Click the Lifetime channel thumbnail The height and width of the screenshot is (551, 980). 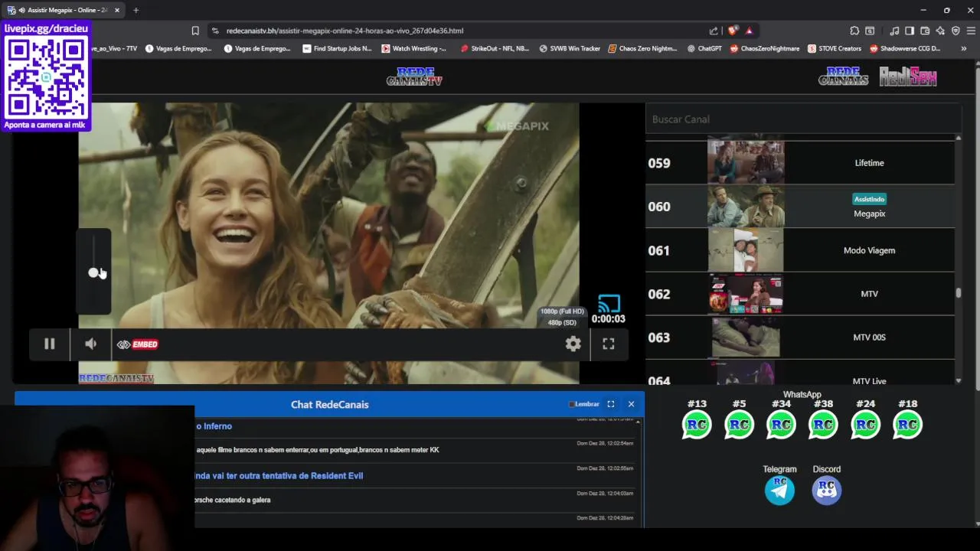(746, 161)
